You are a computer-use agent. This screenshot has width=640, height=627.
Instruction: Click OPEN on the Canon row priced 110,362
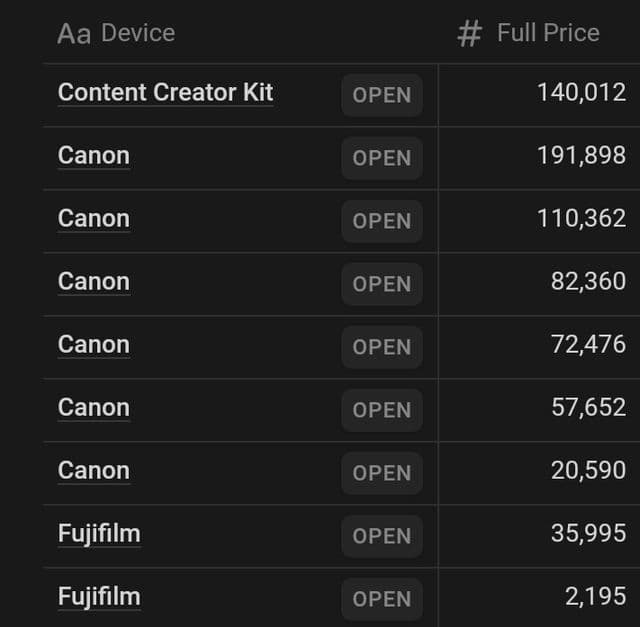coord(382,221)
